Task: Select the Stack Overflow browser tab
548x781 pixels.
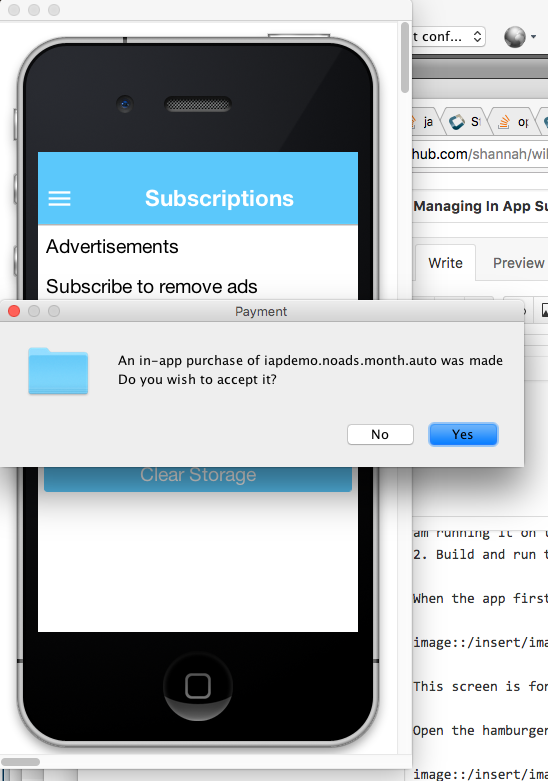Action: pyautogui.click(x=512, y=122)
